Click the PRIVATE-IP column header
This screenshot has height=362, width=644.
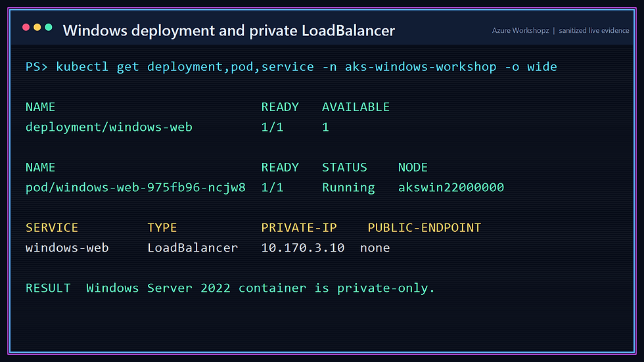[x=299, y=228]
